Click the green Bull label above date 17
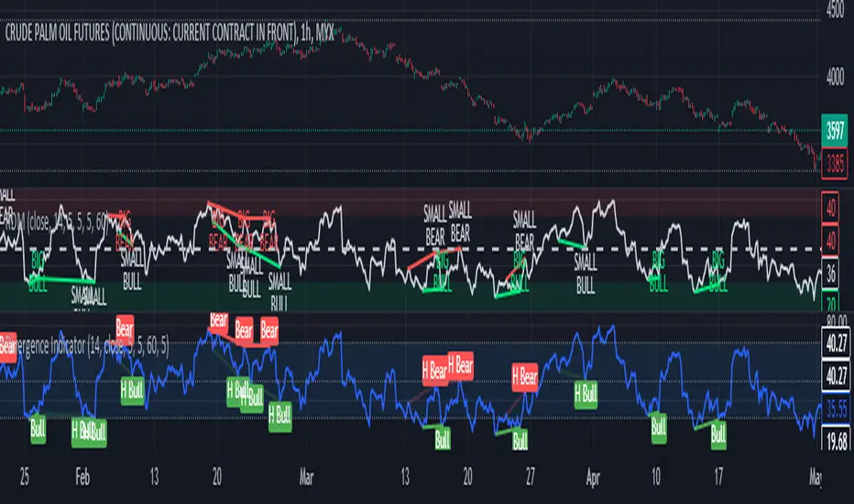Screen dimensions: 854x504 pos(718,434)
